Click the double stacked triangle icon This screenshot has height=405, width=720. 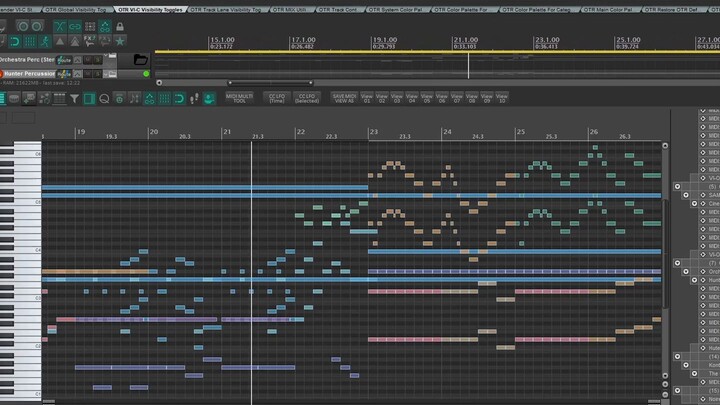click(74, 42)
